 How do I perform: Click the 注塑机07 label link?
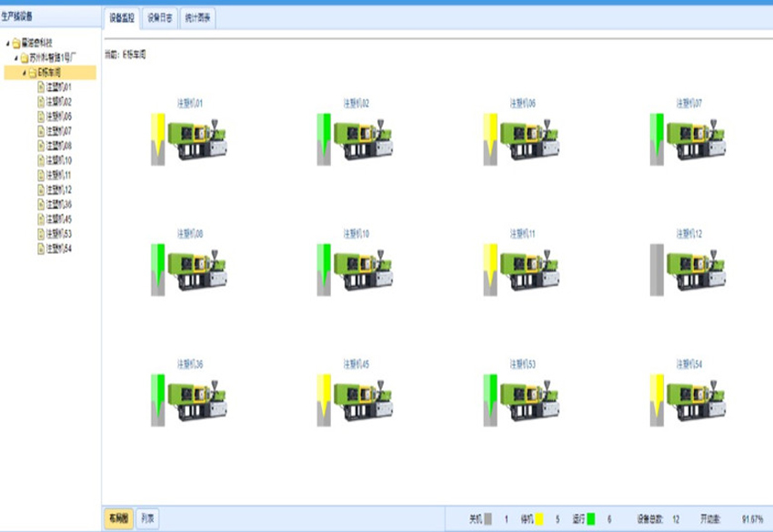point(688,104)
